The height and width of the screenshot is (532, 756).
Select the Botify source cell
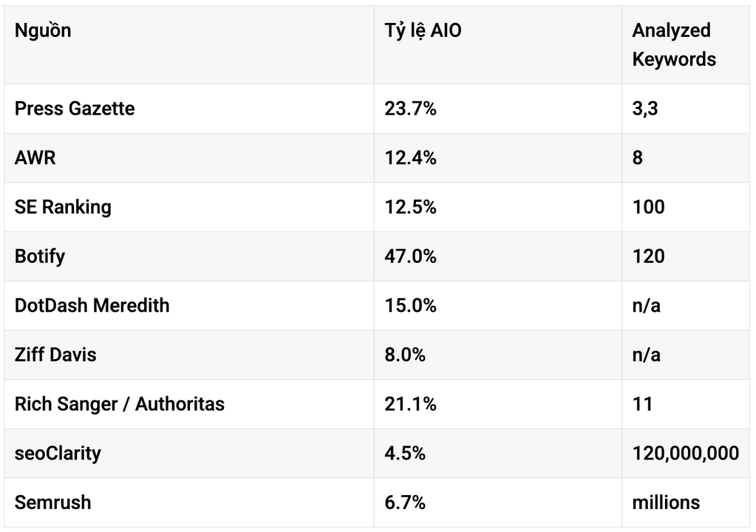pyautogui.click(x=40, y=256)
